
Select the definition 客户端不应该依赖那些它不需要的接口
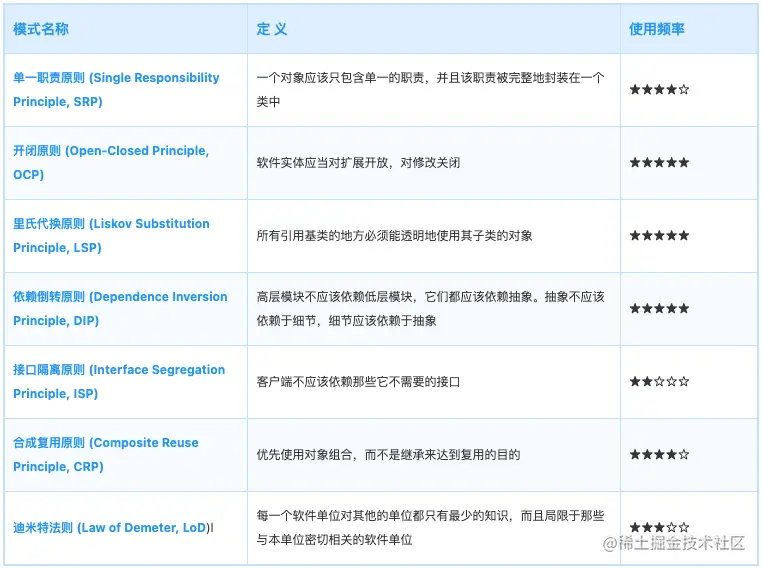(x=358, y=382)
